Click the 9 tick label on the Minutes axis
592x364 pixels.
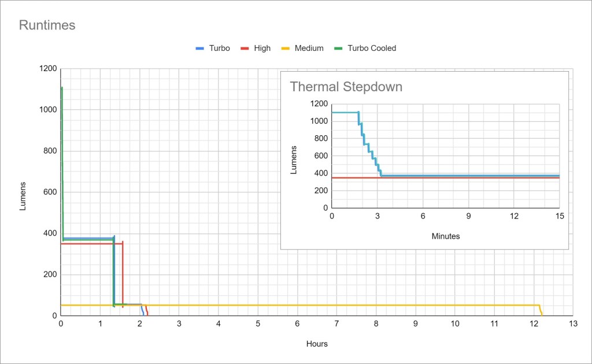468,216
